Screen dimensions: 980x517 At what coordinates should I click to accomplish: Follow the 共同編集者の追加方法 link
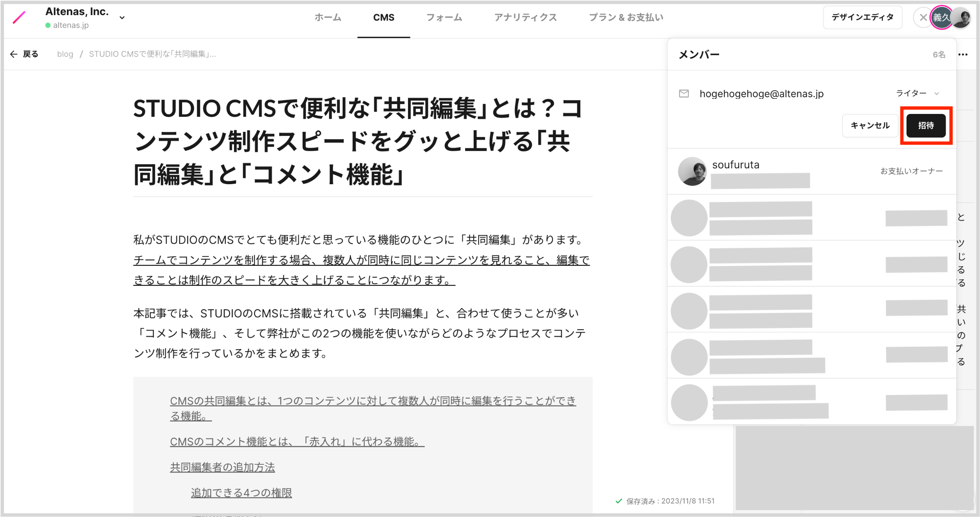(x=222, y=467)
